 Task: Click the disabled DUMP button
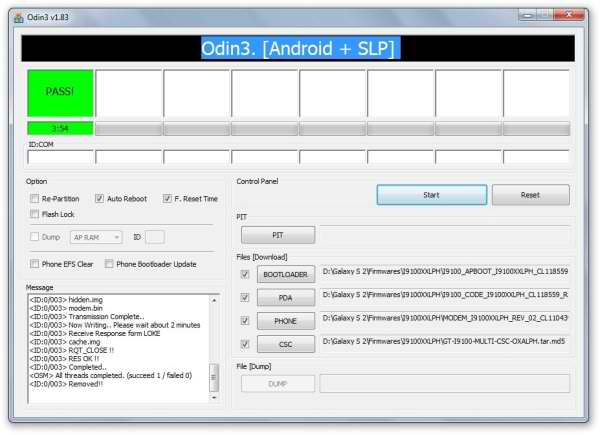278,384
